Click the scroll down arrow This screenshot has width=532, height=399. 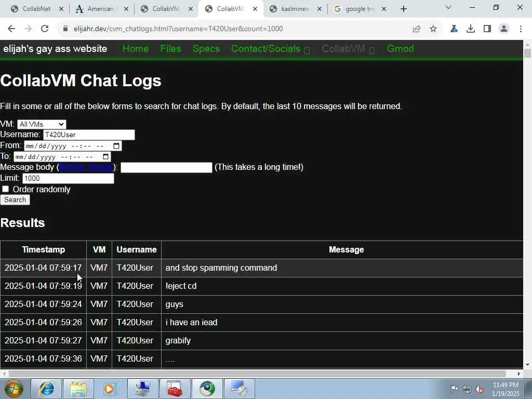point(527,365)
